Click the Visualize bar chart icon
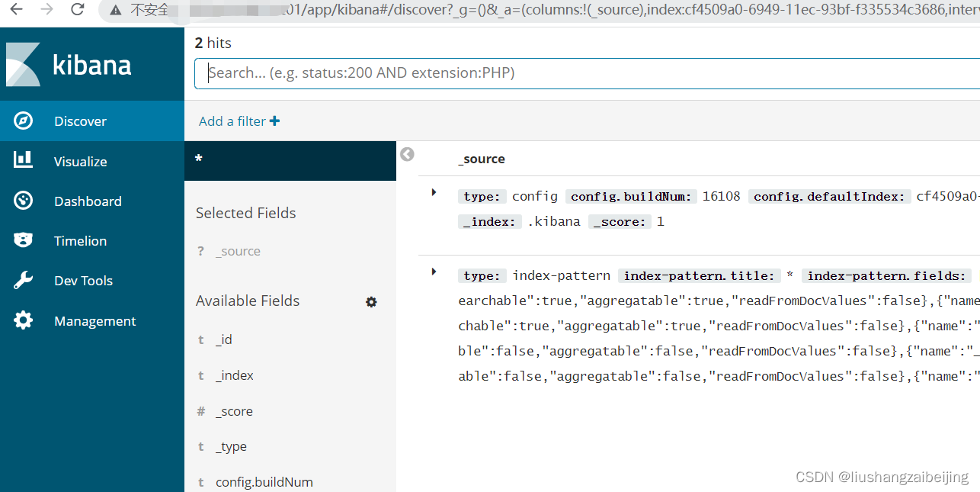The image size is (980, 492). (x=24, y=159)
